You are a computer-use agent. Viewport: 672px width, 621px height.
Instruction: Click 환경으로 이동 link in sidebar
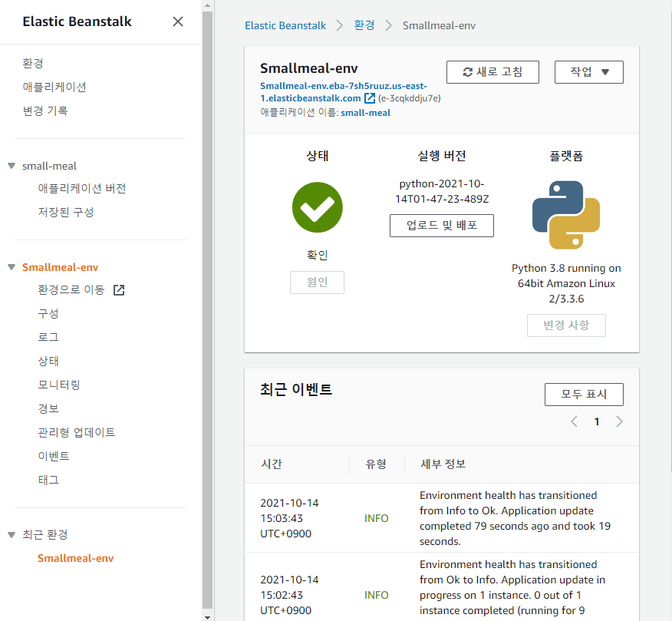(71, 290)
